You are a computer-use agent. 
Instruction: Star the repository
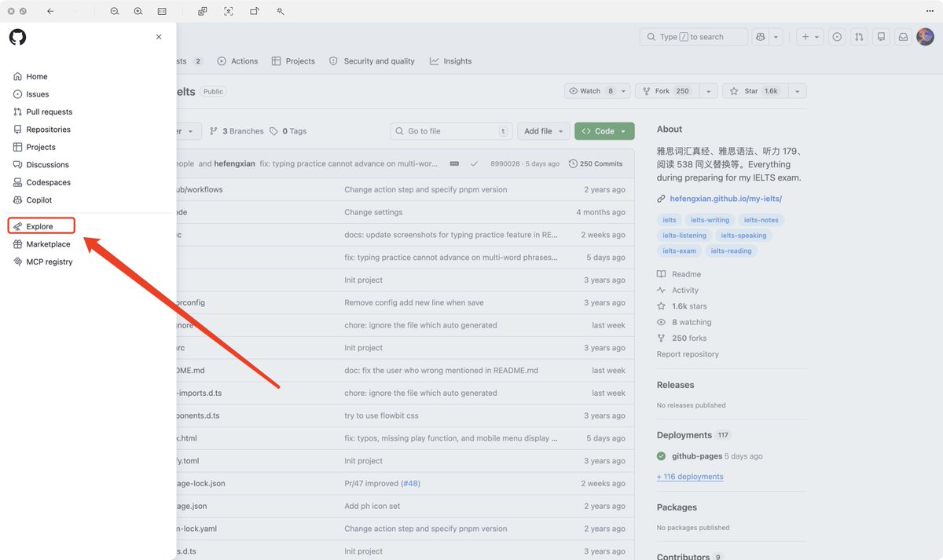(754, 91)
